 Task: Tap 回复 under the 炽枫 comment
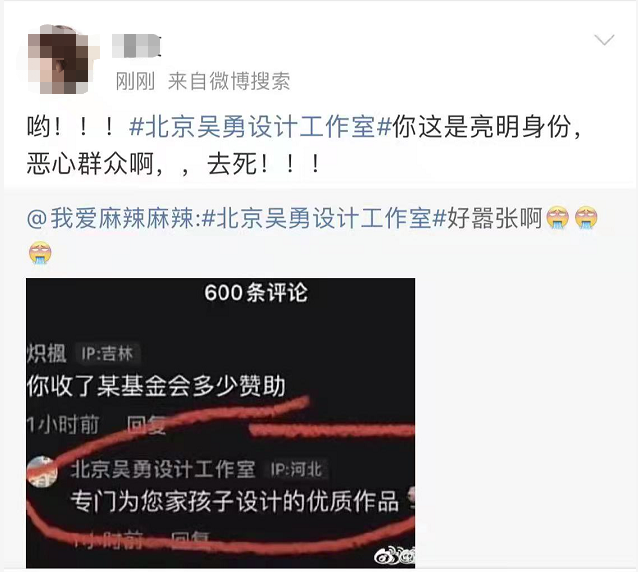146,426
